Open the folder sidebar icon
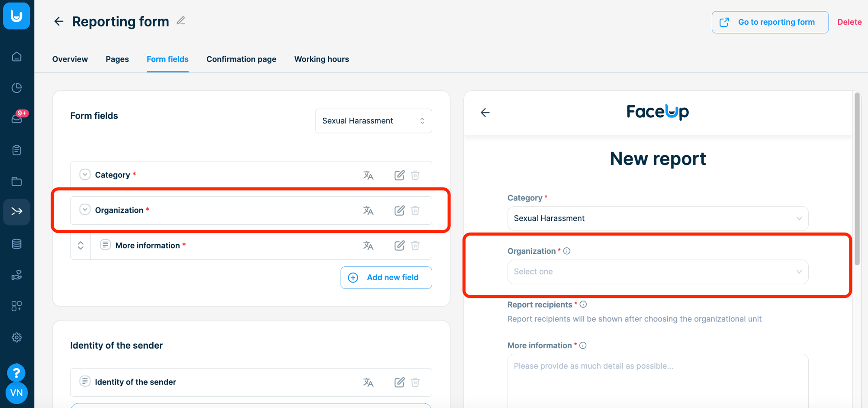 [16, 181]
